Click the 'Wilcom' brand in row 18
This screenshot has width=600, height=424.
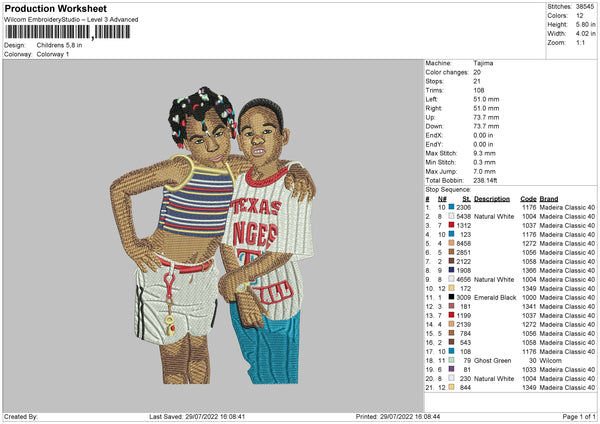(x=551, y=361)
